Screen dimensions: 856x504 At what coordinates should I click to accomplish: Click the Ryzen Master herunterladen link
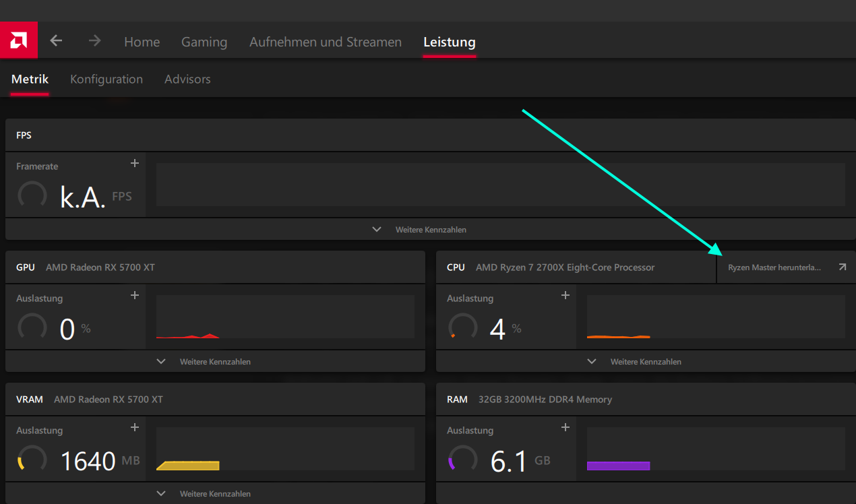coord(774,267)
